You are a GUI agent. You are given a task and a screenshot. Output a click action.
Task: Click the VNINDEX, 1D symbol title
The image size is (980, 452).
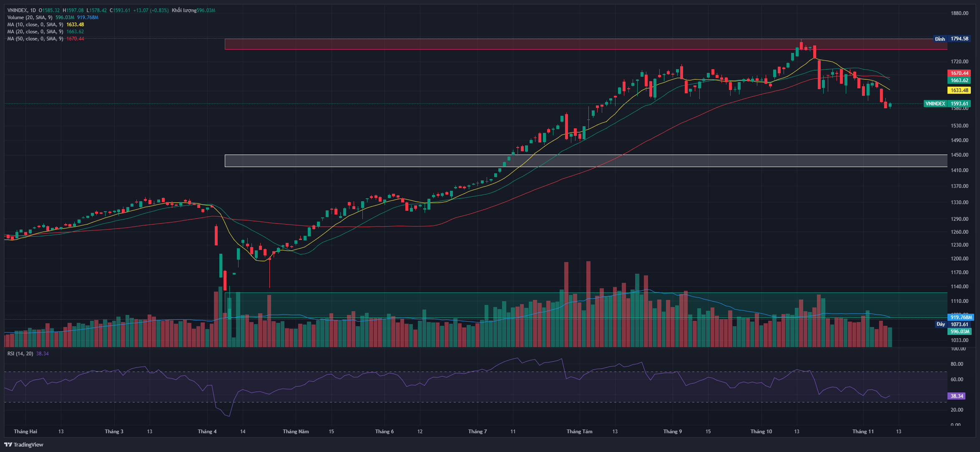tap(21, 10)
